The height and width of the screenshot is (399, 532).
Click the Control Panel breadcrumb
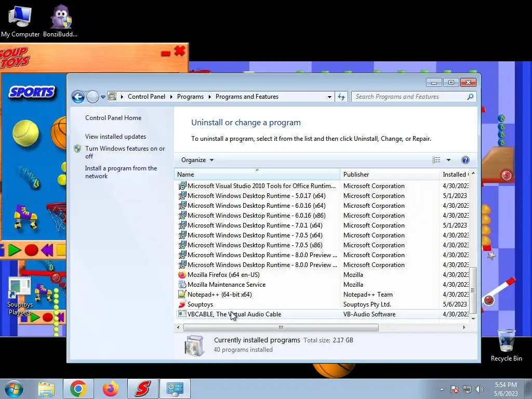click(147, 97)
